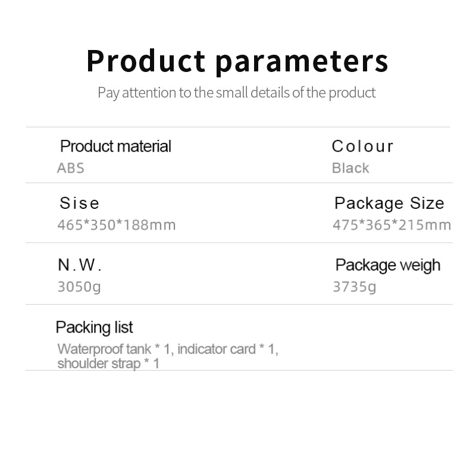The height and width of the screenshot is (476, 476).
Task: Click the 465*350*188mm size value
Action: (x=117, y=226)
